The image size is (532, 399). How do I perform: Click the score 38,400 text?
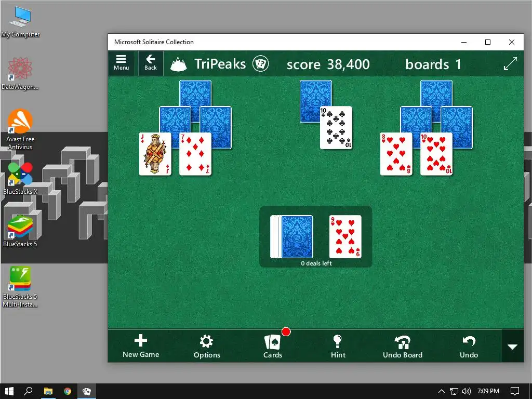pos(328,64)
